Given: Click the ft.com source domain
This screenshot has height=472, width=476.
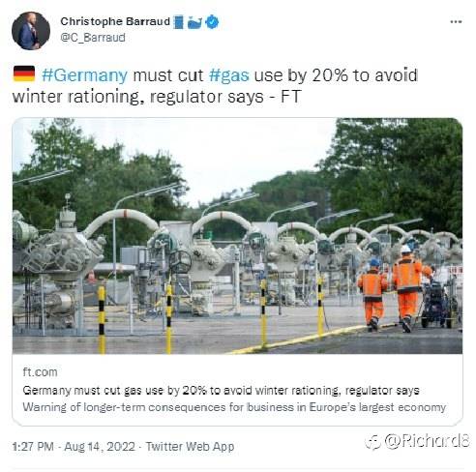Looking at the screenshot, I should (40, 372).
